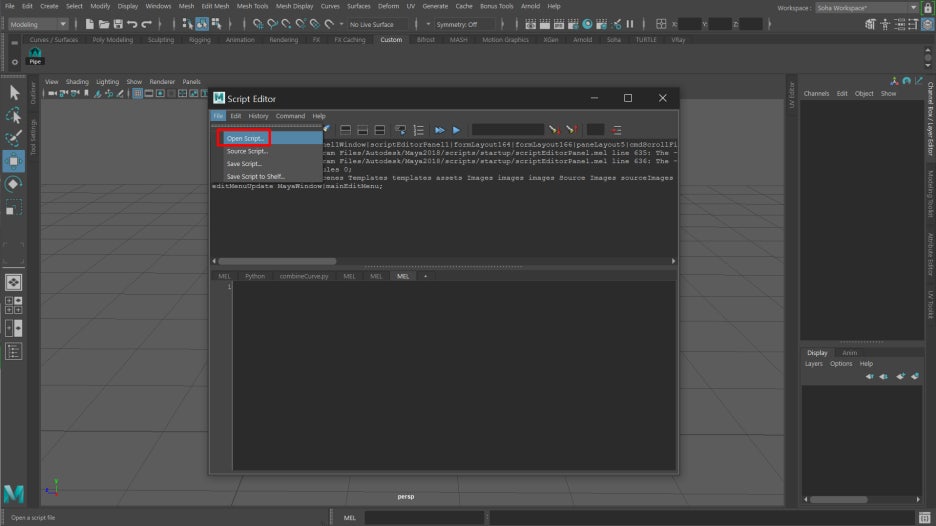This screenshot has width=936, height=526.
Task: Activate the Select tool arrow in toolbox
Action: pos(14,93)
